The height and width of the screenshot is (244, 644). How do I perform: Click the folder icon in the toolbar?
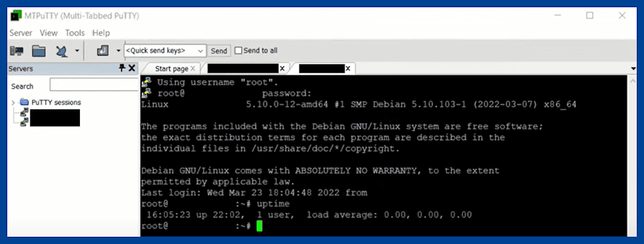click(39, 51)
